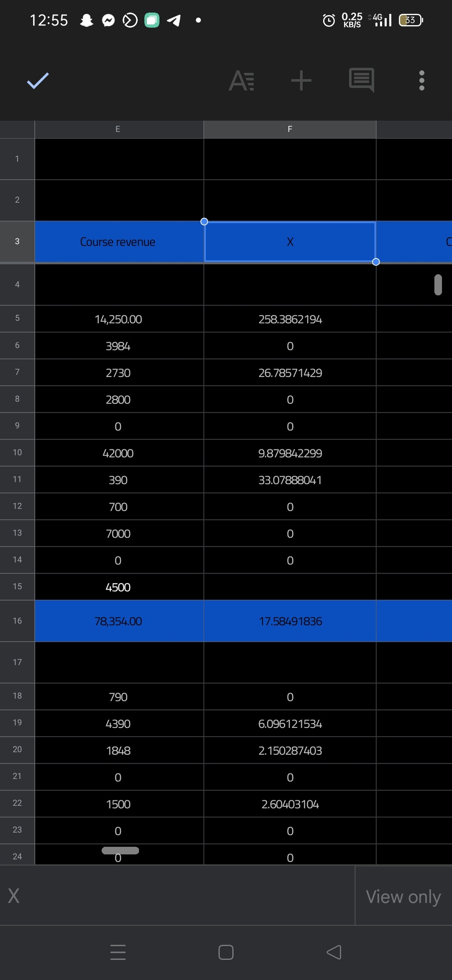Select column F header
This screenshot has height=980, width=452.
(x=290, y=129)
